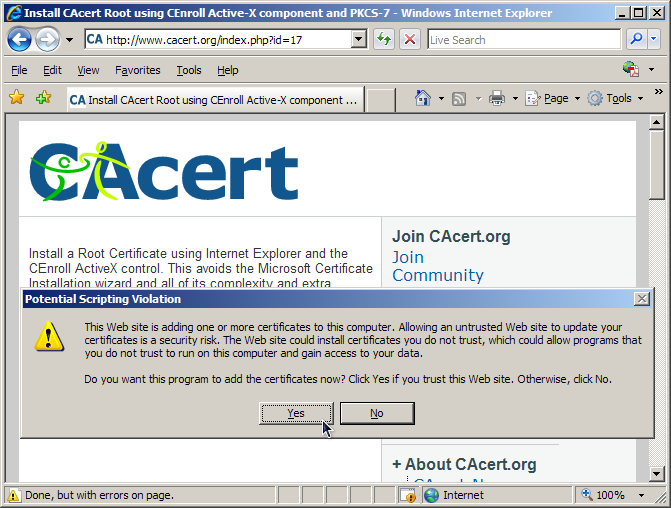Select the Install CAcert Root tab
This screenshot has width=671, height=508.
coord(215,100)
